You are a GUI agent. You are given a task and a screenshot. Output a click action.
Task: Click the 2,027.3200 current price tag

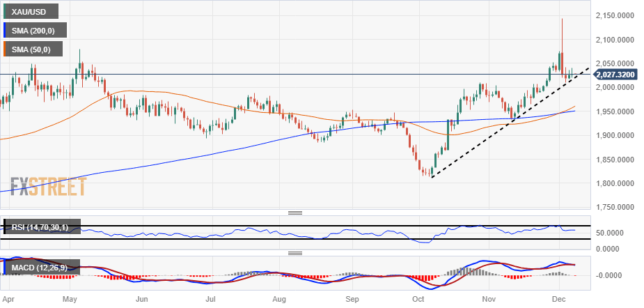pos(615,75)
